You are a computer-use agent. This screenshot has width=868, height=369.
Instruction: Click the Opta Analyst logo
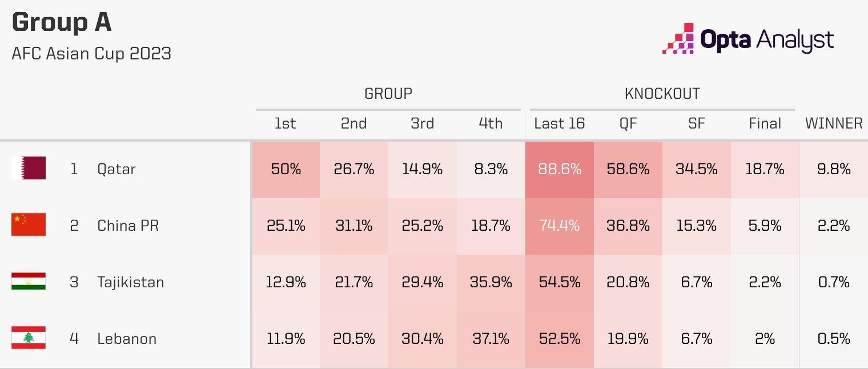748,39
